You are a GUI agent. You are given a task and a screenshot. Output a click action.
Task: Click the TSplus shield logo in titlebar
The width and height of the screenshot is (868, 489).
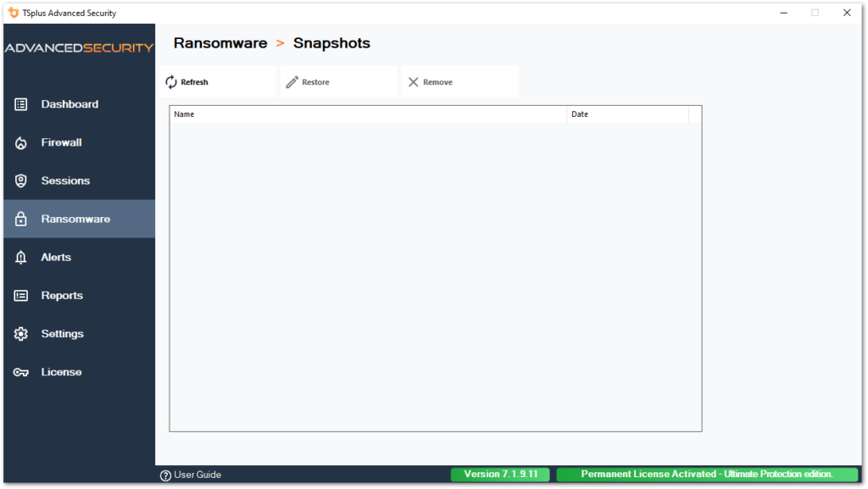point(12,13)
